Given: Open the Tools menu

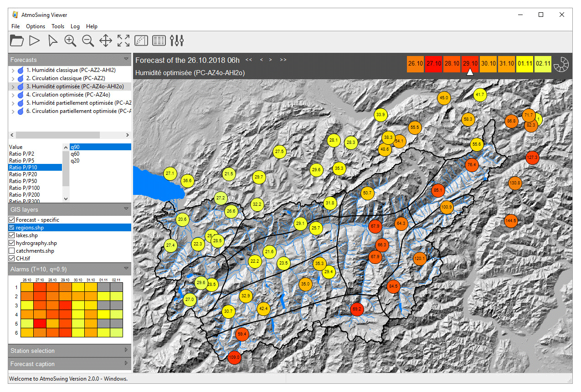Looking at the screenshot, I should click(x=58, y=26).
